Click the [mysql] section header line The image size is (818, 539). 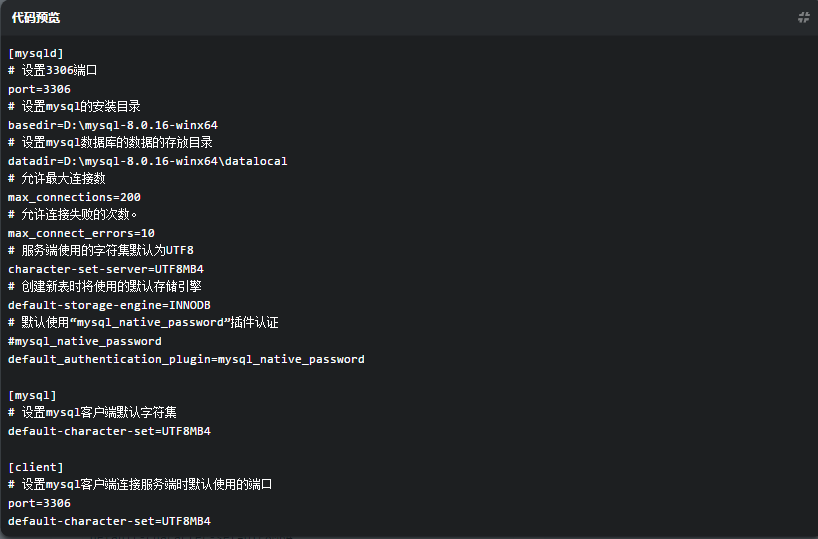tap(33, 395)
